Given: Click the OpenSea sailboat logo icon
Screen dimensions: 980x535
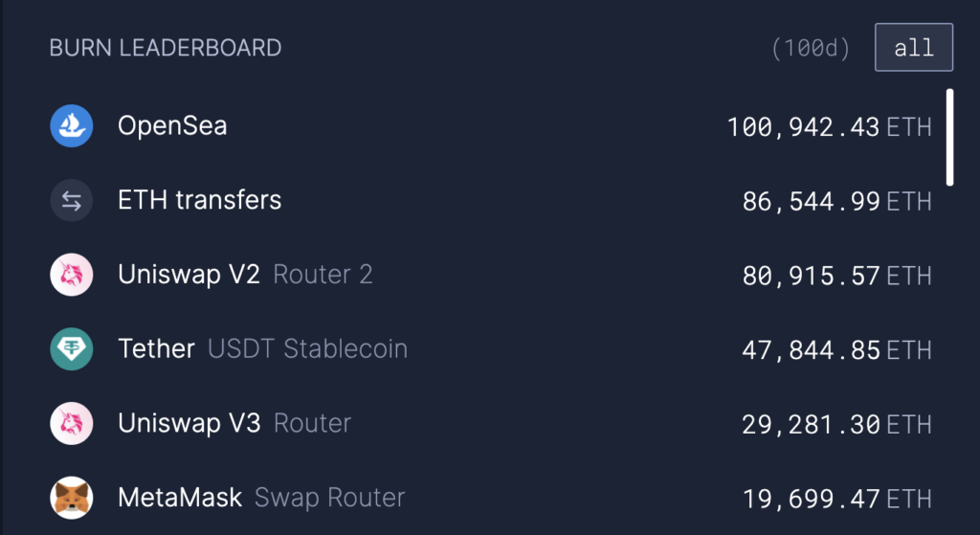Looking at the screenshot, I should coord(72,125).
